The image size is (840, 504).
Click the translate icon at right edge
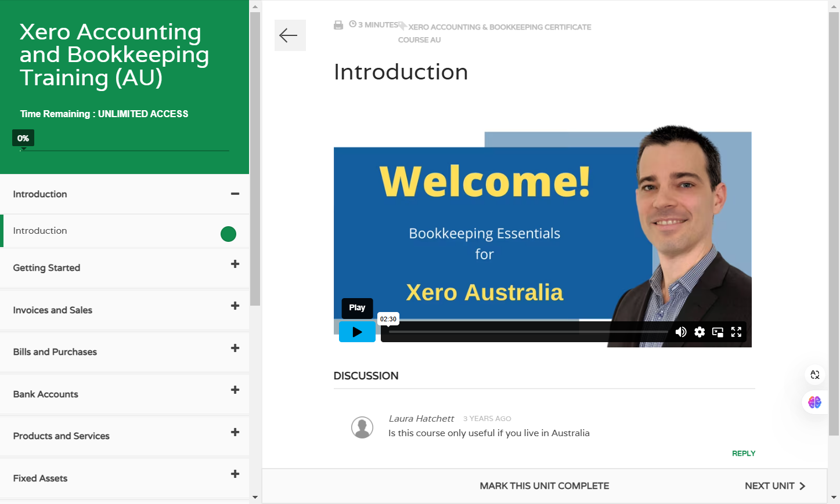[815, 375]
